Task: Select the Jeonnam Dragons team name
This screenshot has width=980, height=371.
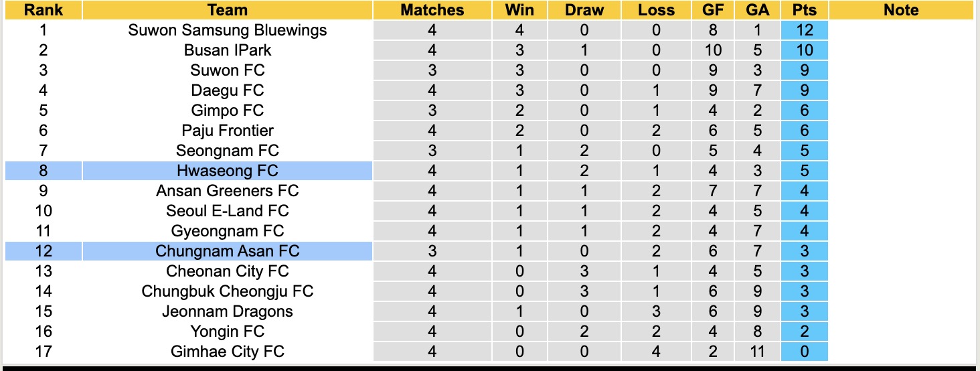Action: 228,311
